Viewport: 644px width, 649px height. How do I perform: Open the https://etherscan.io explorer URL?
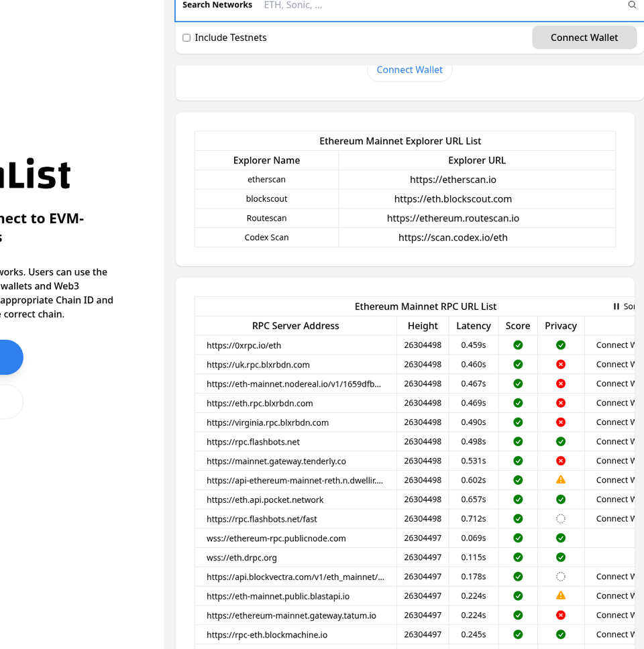click(x=453, y=180)
